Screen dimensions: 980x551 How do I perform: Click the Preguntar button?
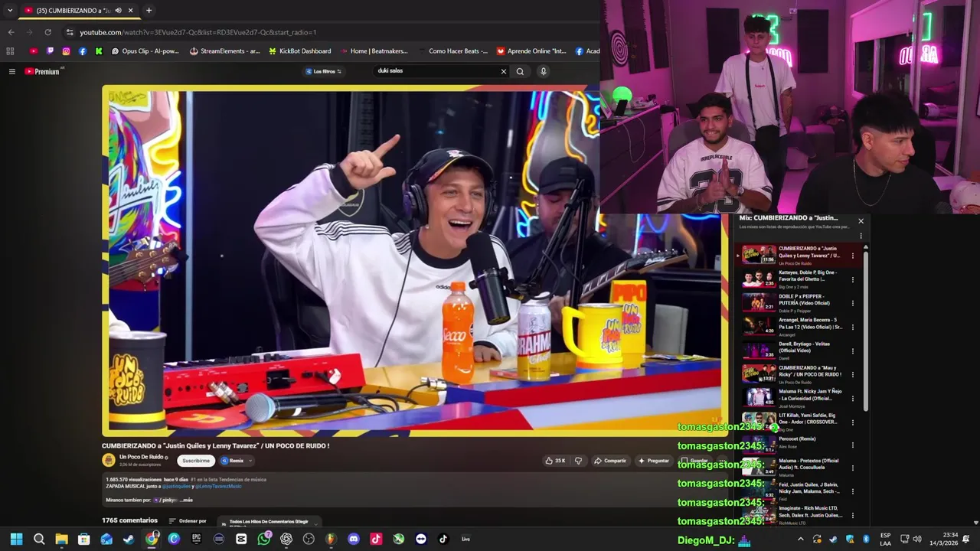pyautogui.click(x=653, y=461)
